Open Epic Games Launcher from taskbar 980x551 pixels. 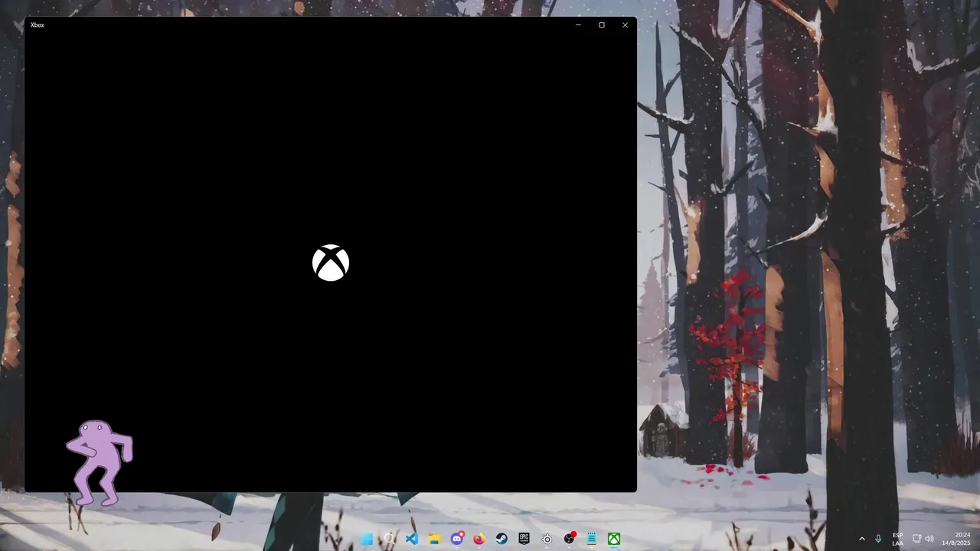(x=524, y=539)
